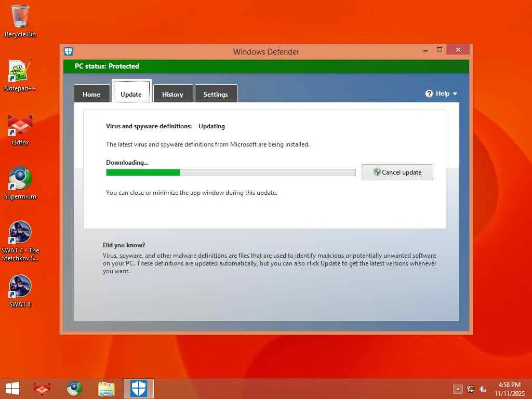The height and width of the screenshot is (399, 532).
Task: Open the clock showing 4:58 PM
Action: pos(509,389)
